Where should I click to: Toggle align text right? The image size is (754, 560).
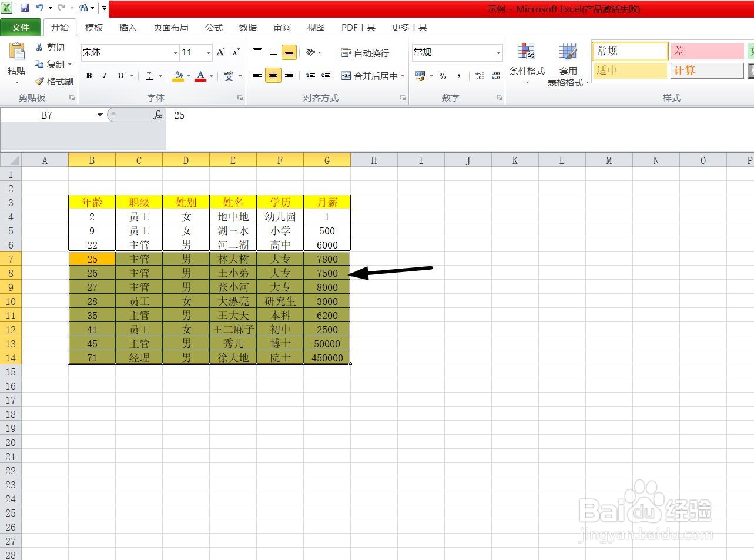tap(289, 75)
